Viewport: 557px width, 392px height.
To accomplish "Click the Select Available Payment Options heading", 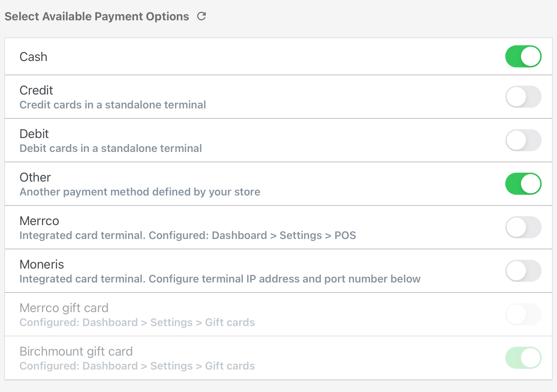I will [97, 16].
